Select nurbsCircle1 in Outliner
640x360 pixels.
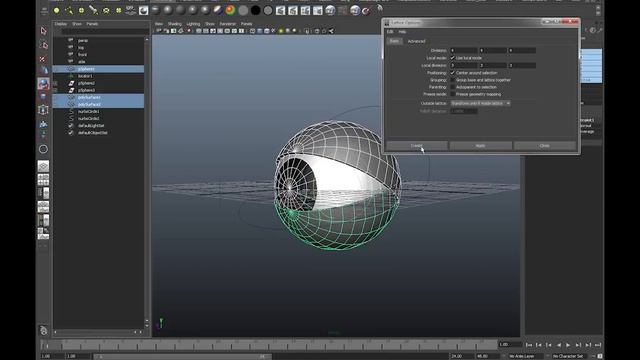pyautogui.click(x=88, y=111)
